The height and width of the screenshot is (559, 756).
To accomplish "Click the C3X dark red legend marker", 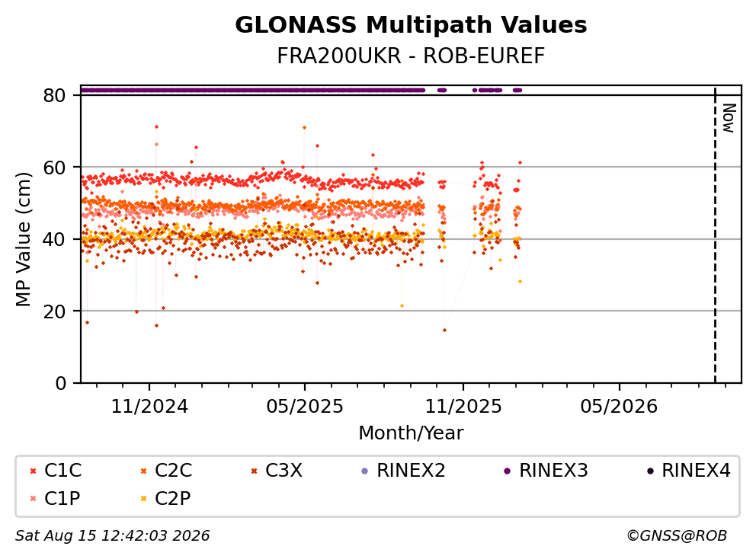I will click(x=254, y=471).
